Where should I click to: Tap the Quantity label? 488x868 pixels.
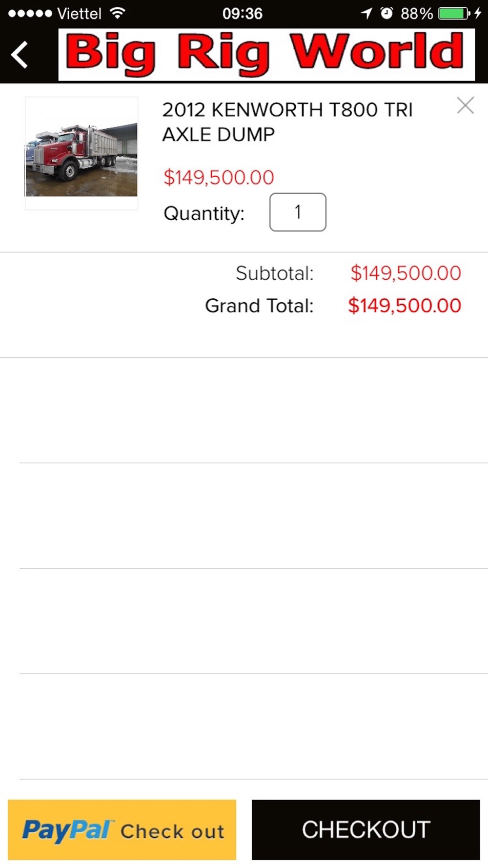coord(204,213)
